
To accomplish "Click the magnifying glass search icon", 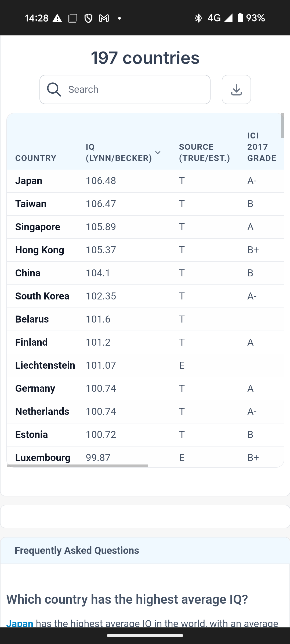I will tap(54, 90).
